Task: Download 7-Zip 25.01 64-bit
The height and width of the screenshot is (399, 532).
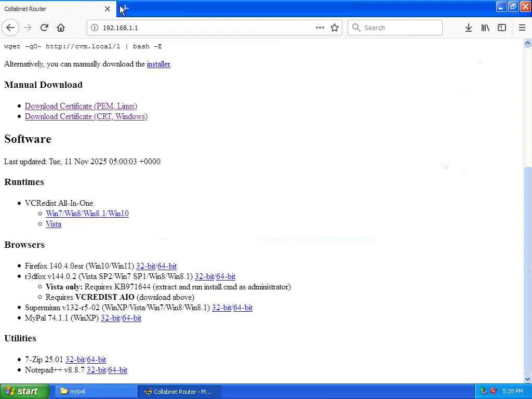Action: click(96, 360)
